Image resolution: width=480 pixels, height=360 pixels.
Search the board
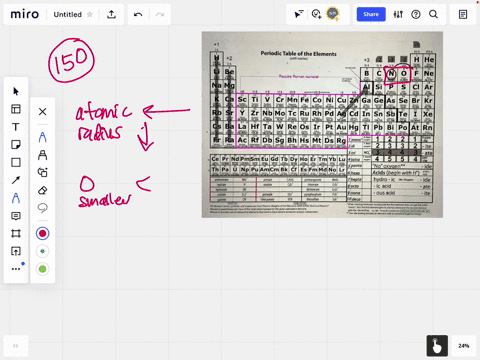coord(433,14)
